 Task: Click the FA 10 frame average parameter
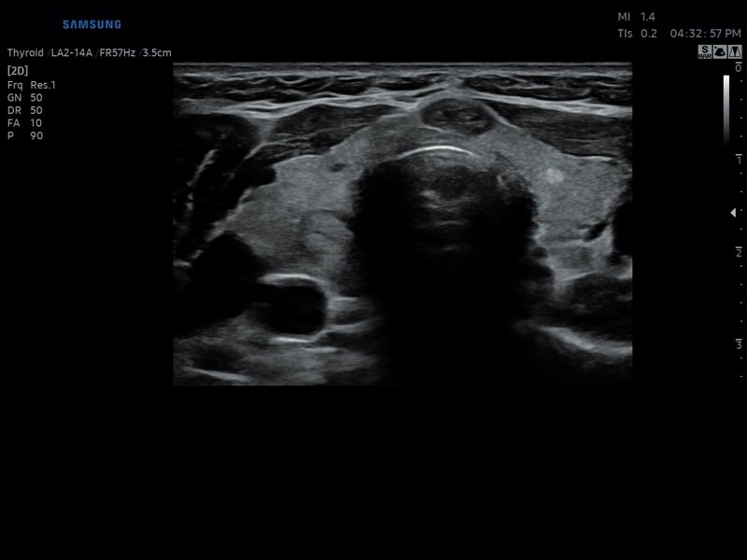click(x=24, y=123)
